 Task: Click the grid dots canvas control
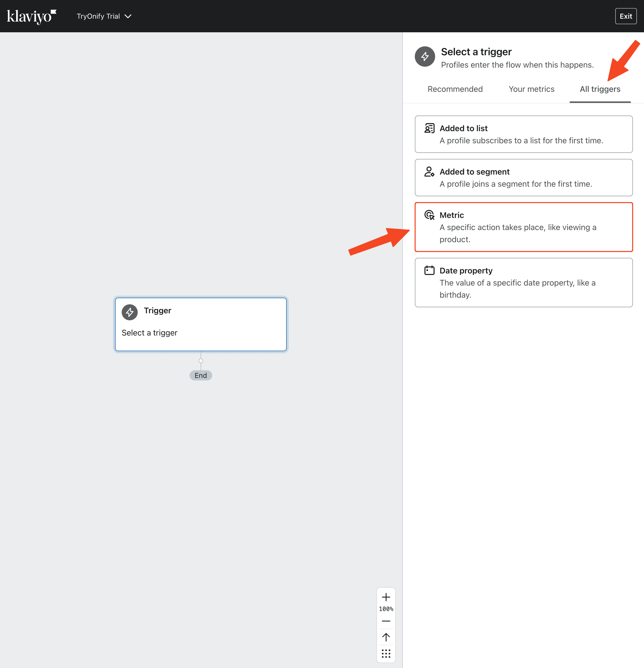click(x=386, y=654)
